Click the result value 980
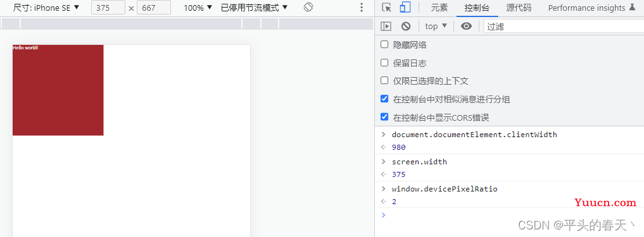Screen dimensions: 644x237 [399, 147]
